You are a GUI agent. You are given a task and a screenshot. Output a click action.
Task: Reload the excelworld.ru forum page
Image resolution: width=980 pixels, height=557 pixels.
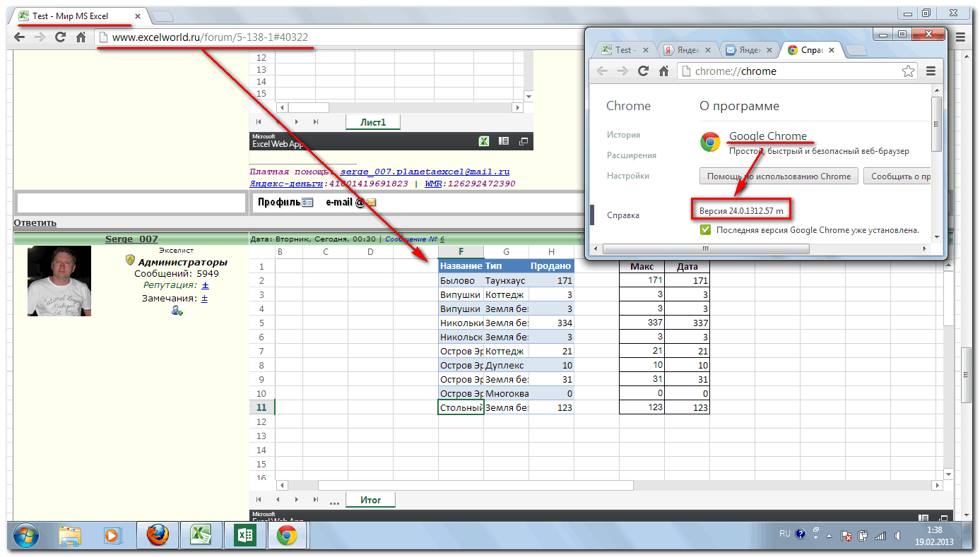[x=61, y=37]
